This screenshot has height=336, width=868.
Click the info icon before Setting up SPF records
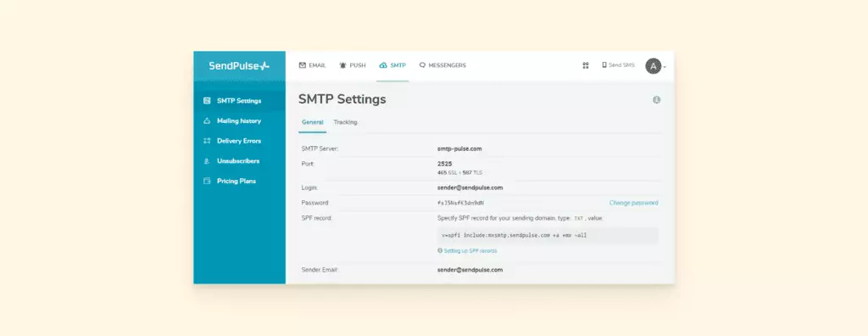[x=440, y=250]
